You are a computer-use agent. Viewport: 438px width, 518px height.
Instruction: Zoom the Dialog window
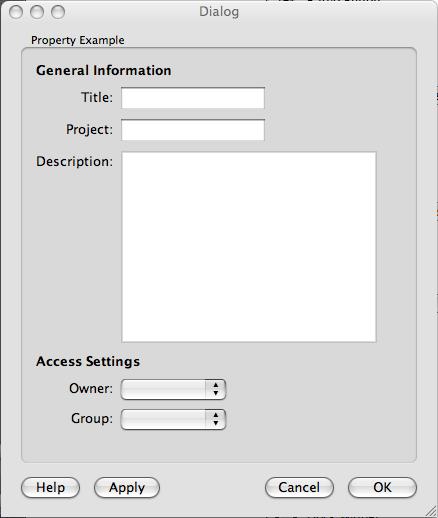58,12
